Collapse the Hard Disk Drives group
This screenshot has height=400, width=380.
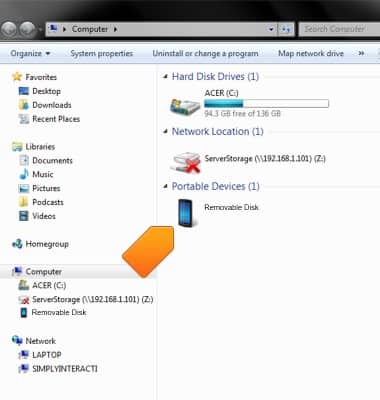coord(165,77)
